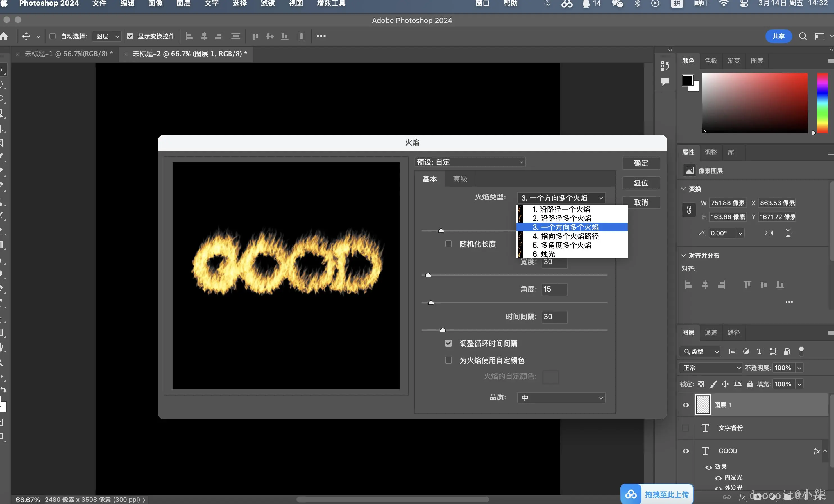
Task: Hide the GOOD text layer
Action: [685, 451]
